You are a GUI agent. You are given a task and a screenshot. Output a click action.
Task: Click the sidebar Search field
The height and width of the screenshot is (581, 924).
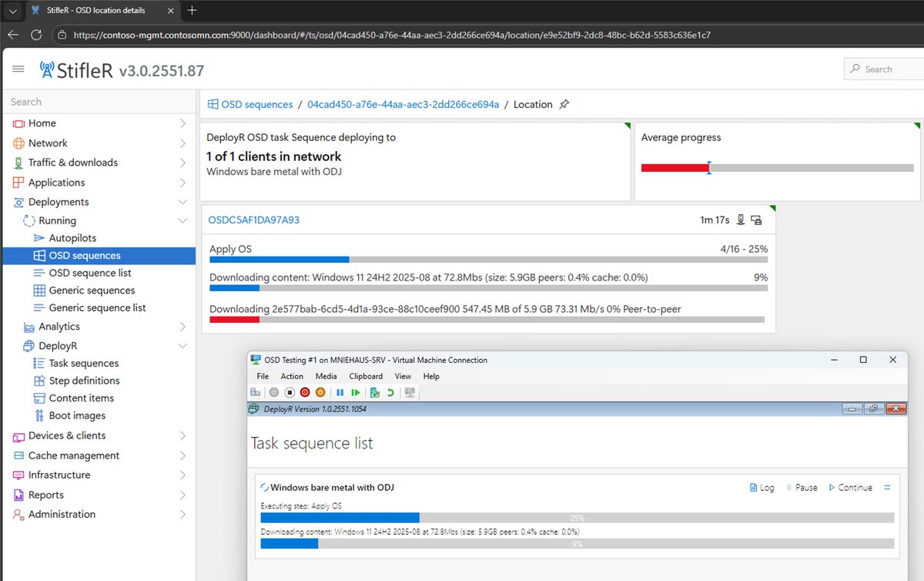(x=99, y=102)
